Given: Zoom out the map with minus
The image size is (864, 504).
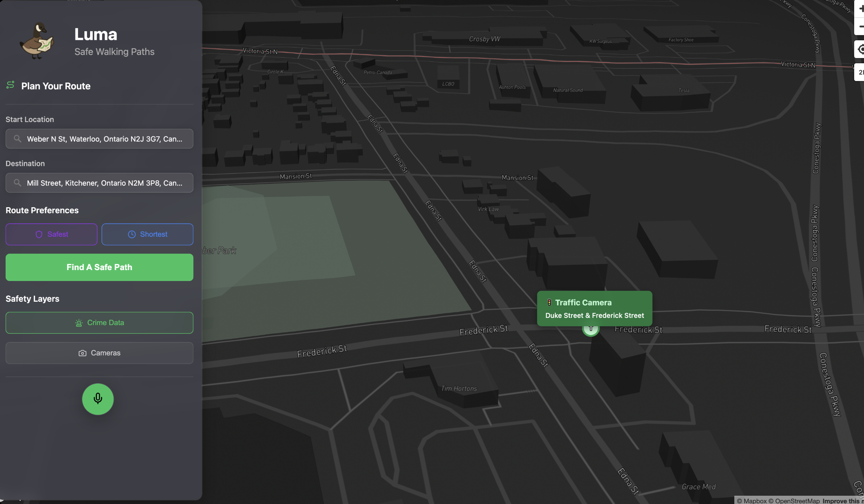Looking at the screenshot, I should tap(860, 26).
